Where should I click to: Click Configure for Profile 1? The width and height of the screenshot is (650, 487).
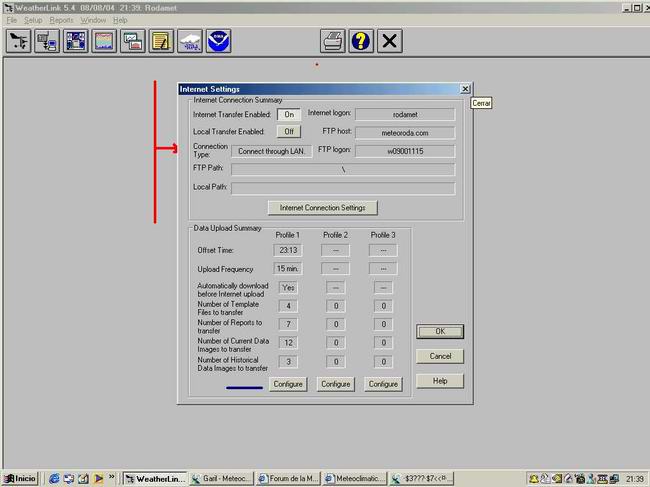[288, 384]
